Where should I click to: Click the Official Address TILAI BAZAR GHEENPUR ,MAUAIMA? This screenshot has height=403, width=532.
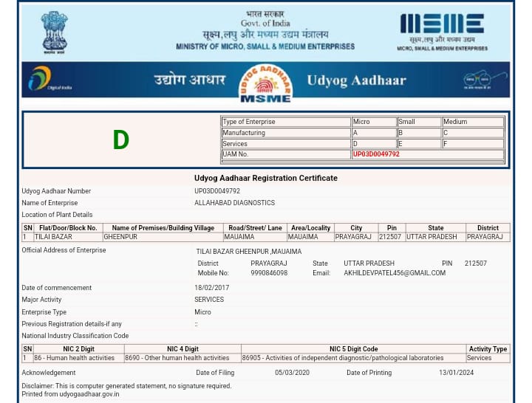point(249,252)
